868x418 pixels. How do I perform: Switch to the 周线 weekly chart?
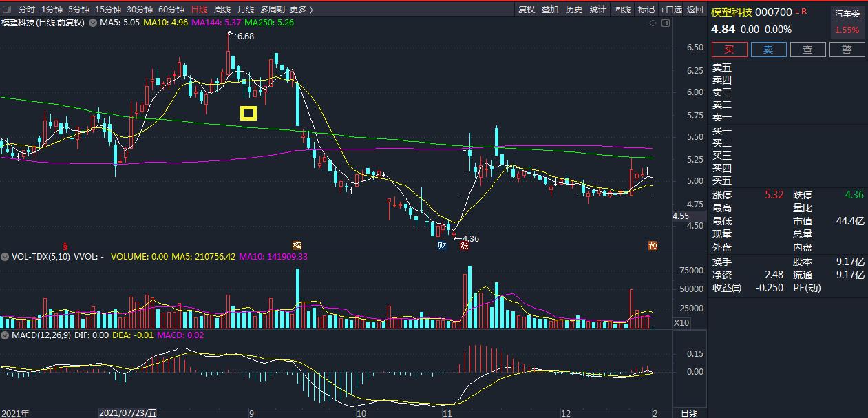coord(222,10)
